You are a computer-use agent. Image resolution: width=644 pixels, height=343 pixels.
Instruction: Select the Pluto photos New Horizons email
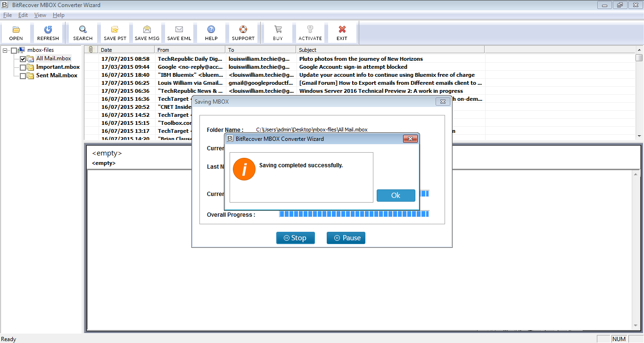[361, 59]
